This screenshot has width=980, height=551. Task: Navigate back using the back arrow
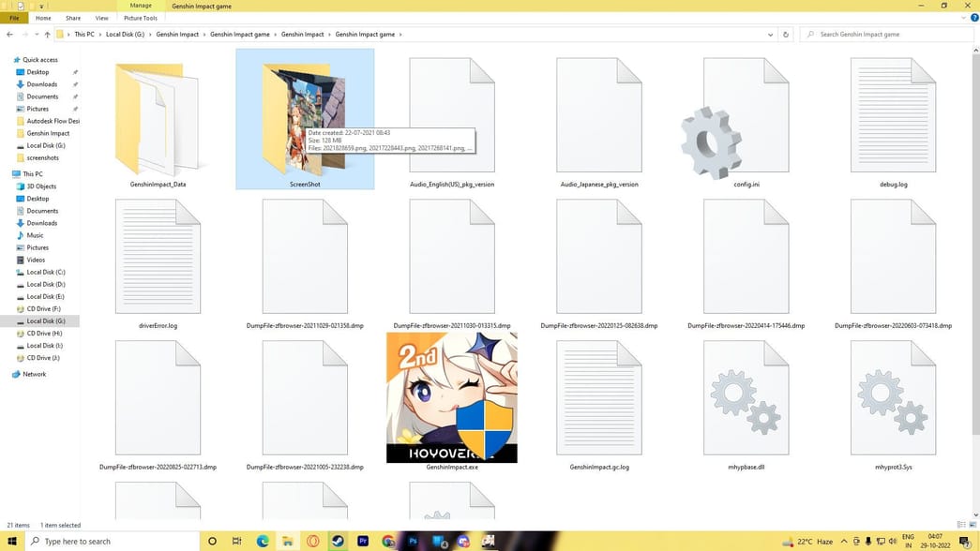pos(8,34)
